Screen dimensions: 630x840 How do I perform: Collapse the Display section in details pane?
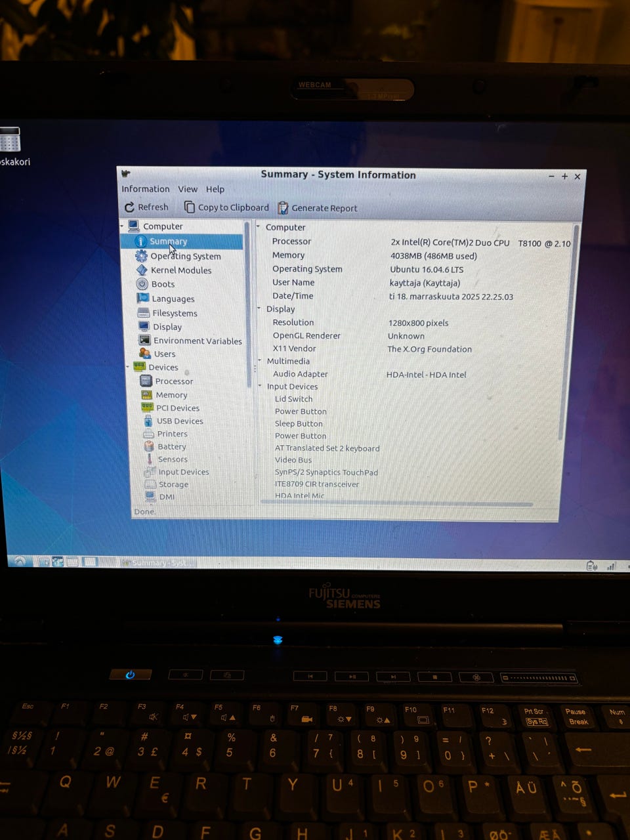coord(260,308)
